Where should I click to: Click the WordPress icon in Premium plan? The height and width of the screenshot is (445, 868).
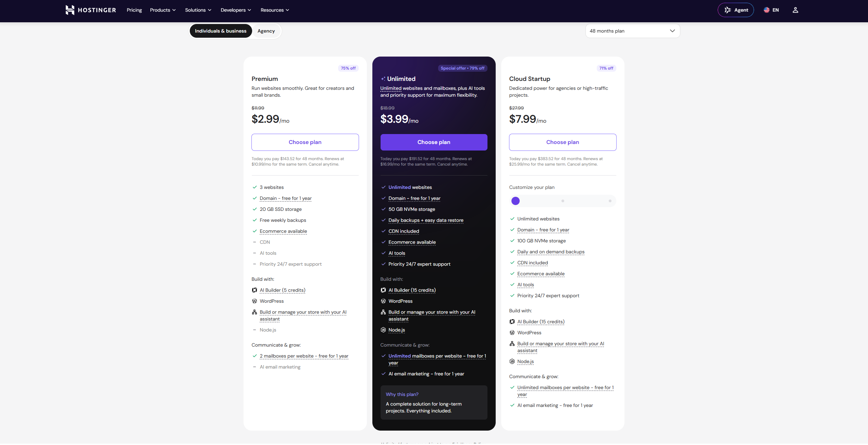[x=255, y=301]
